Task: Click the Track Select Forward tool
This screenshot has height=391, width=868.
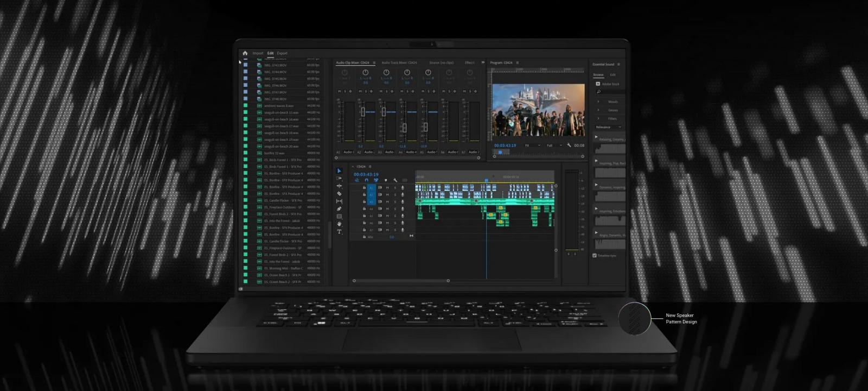Action: tap(340, 178)
